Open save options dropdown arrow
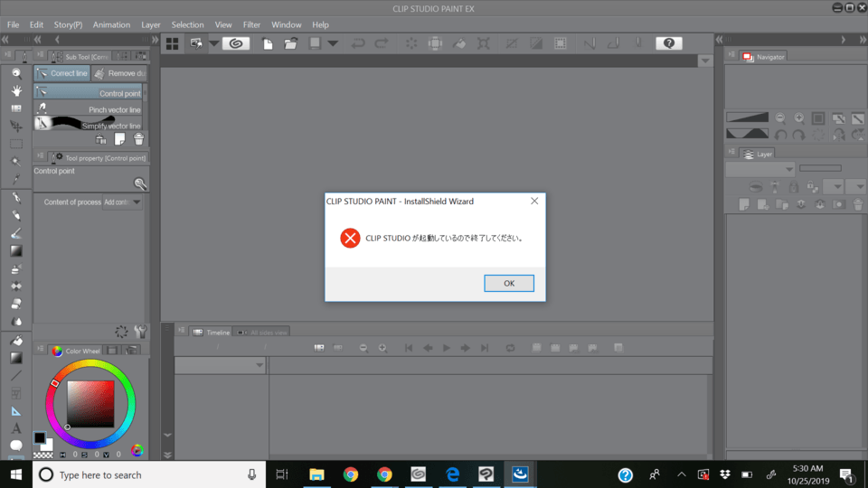Image resolution: width=868 pixels, height=488 pixels. point(333,43)
